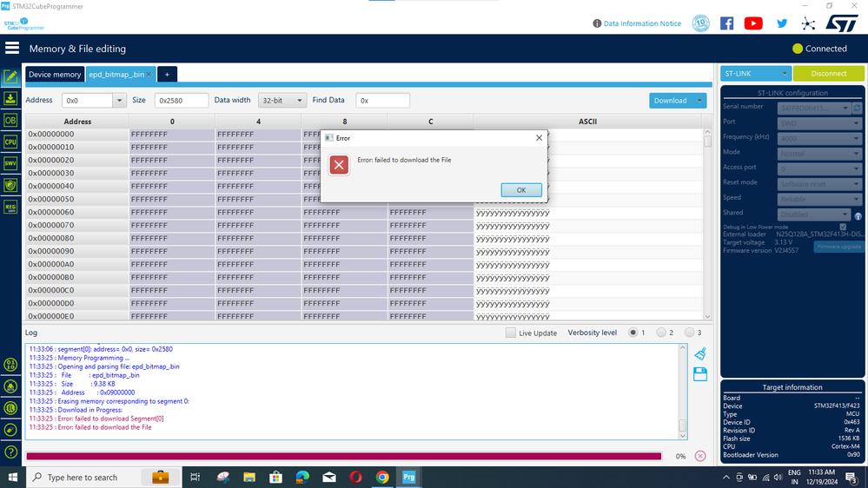
Task: Refresh ST-LINK serial number list
Action: [858, 108]
